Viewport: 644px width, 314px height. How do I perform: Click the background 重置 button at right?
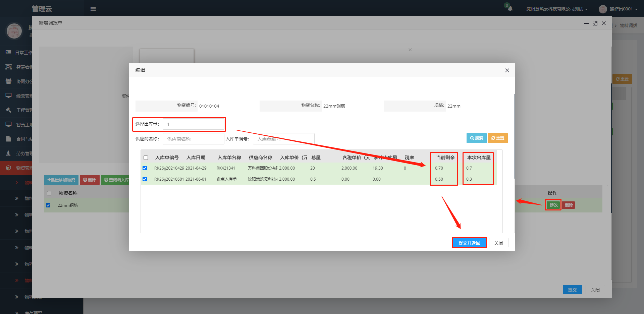pos(622,79)
